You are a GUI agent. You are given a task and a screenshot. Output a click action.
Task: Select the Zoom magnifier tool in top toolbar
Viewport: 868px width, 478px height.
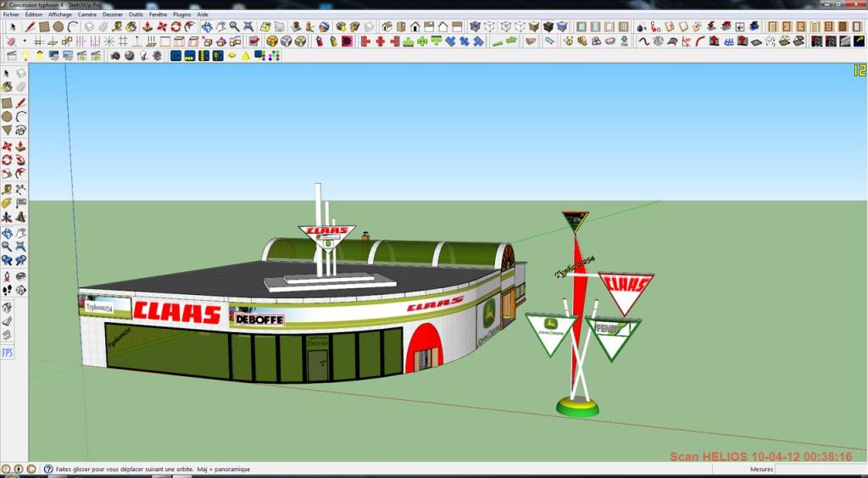(234, 26)
